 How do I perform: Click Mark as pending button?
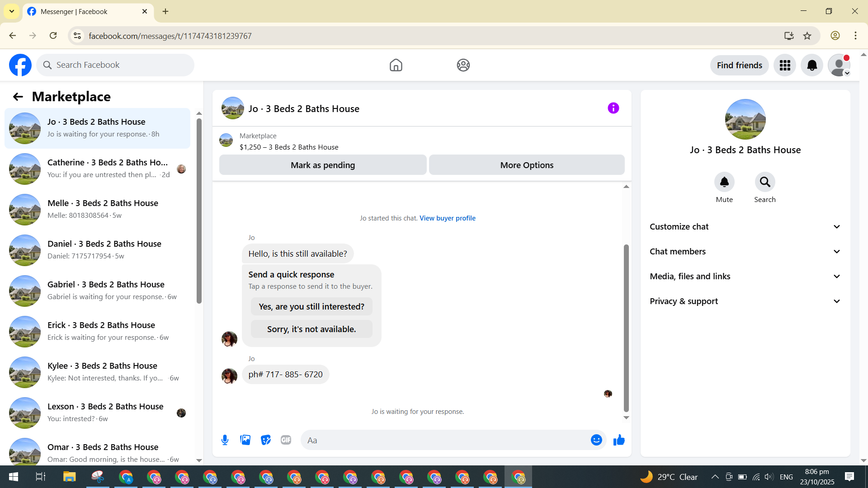tap(323, 165)
